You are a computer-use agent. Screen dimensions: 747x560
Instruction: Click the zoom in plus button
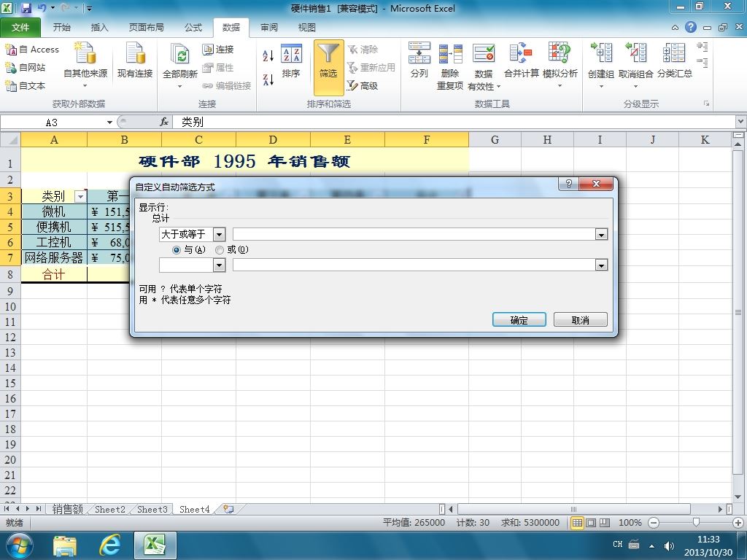coord(738,522)
